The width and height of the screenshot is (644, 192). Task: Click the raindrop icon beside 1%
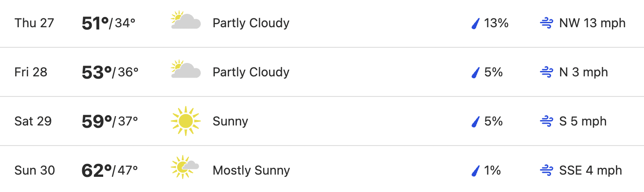click(476, 171)
